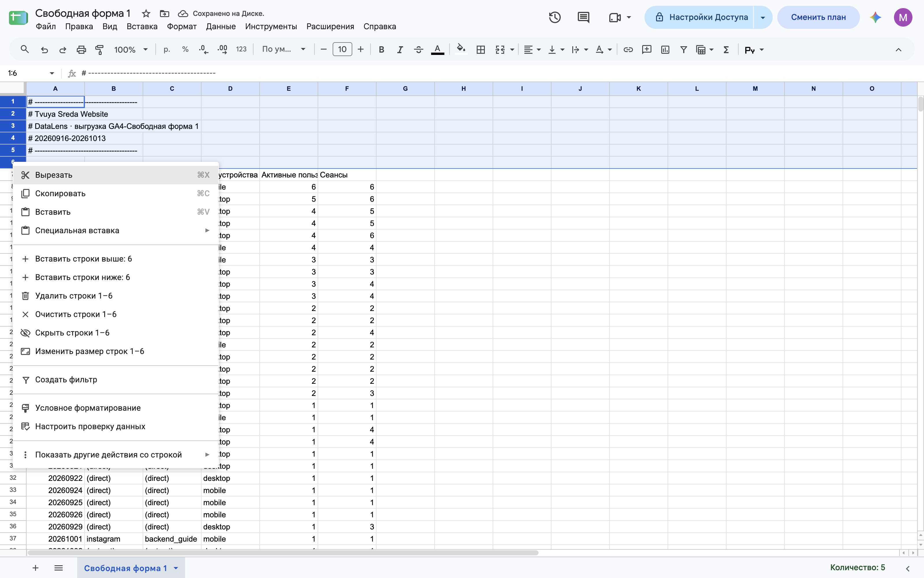This screenshot has width=924, height=578.
Task: Open the fill color bucket
Action: click(x=461, y=49)
